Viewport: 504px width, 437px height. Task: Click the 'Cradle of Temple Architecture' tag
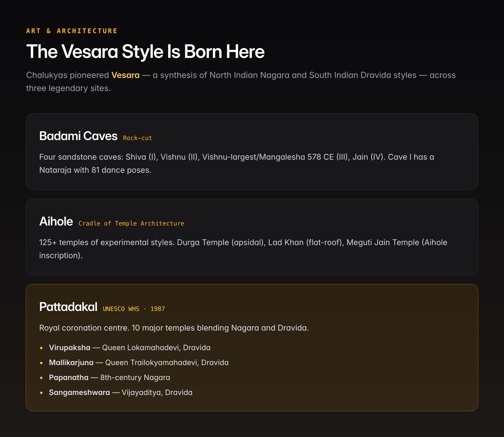click(131, 223)
